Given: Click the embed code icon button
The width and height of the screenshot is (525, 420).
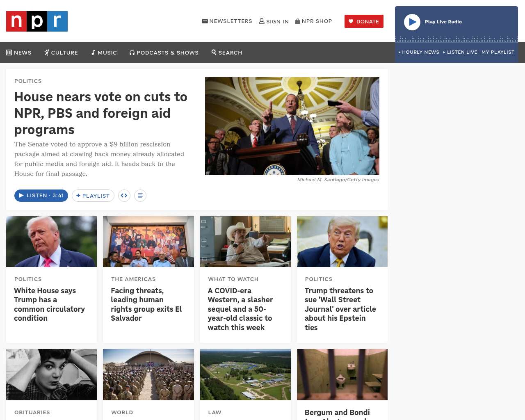Looking at the screenshot, I should [124, 196].
